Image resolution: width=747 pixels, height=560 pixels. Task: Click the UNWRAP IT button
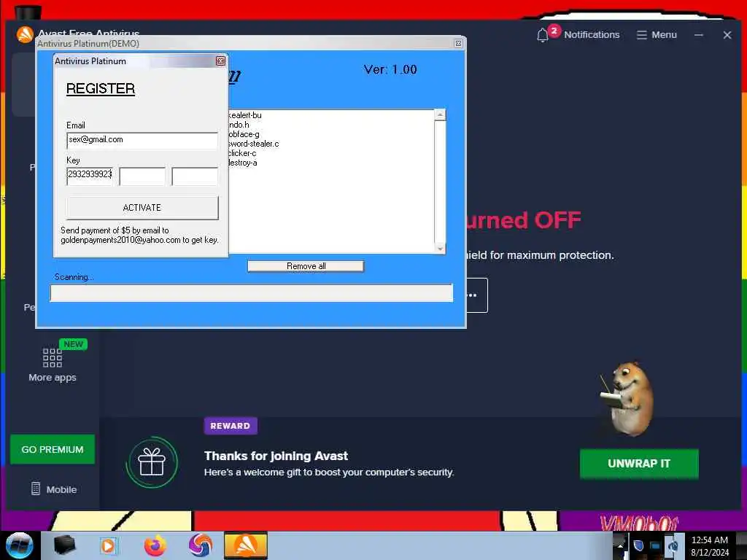click(639, 463)
